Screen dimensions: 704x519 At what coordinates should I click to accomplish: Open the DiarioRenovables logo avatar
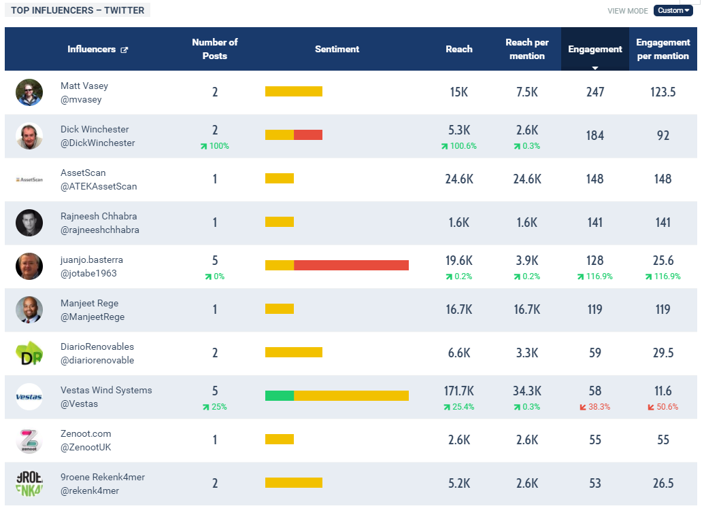29,353
